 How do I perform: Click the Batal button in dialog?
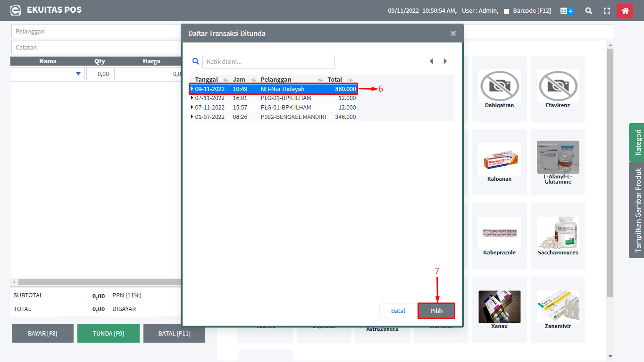(398, 311)
